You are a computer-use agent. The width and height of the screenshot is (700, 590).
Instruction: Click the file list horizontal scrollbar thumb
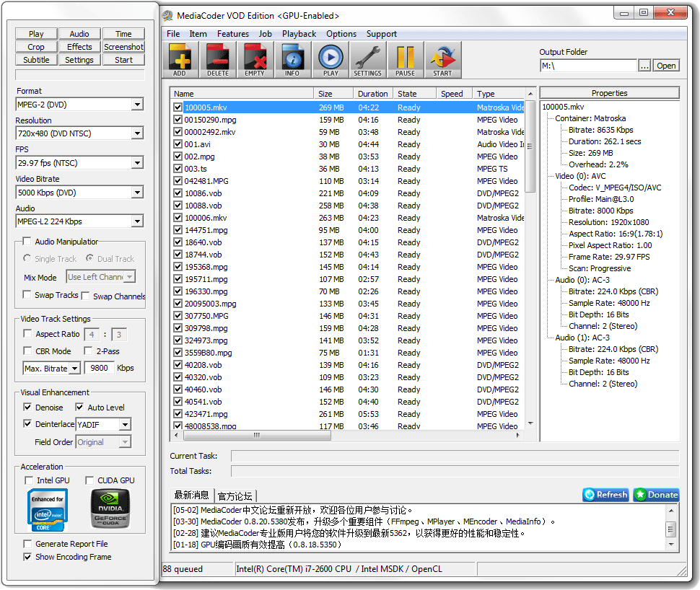(256, 435)
